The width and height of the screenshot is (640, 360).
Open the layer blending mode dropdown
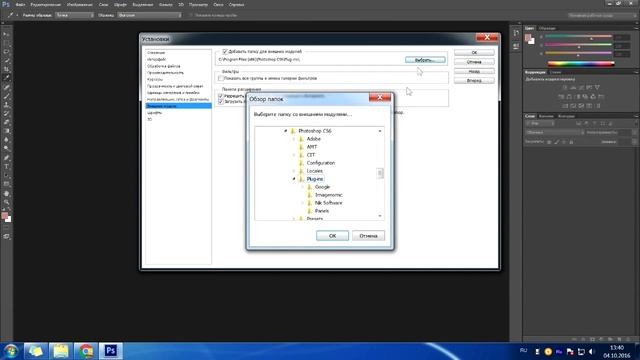point(554,132)
